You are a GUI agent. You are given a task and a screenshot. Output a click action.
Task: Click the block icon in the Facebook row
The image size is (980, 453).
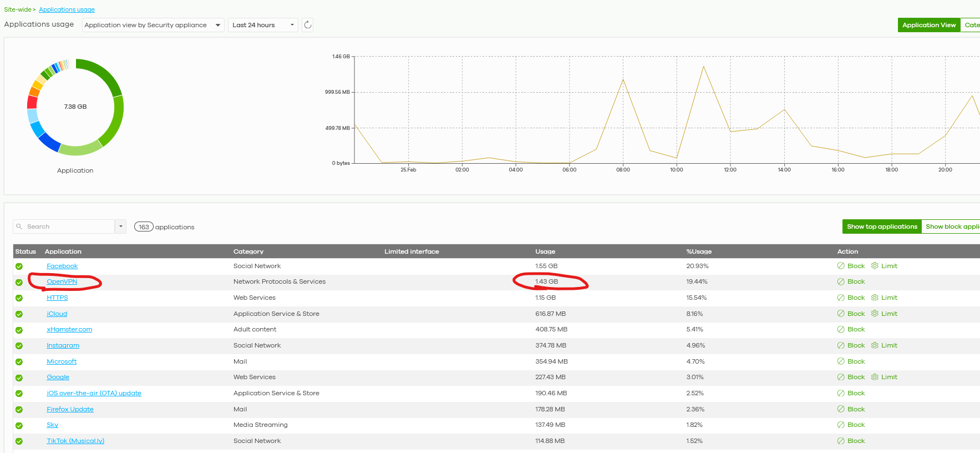(x=841, y=266)
